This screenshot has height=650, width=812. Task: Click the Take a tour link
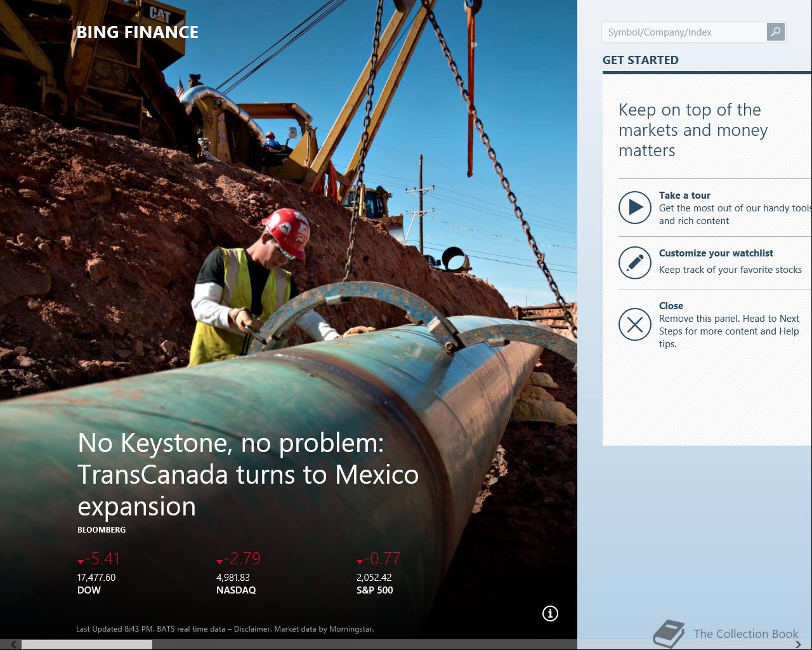684,196
